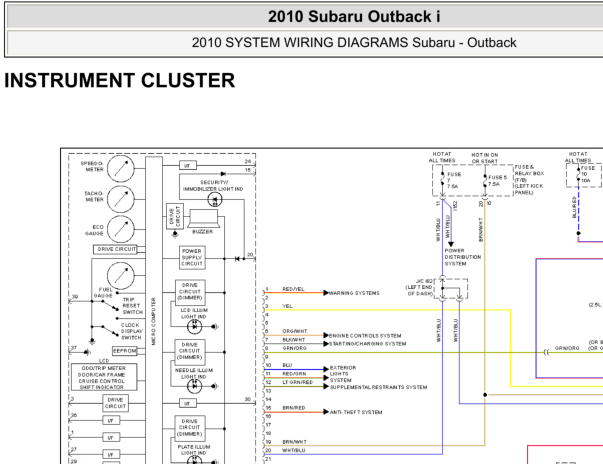
Task: Click the "ODO/TRIP METER" LCD text
Action: tap(103, 368)
